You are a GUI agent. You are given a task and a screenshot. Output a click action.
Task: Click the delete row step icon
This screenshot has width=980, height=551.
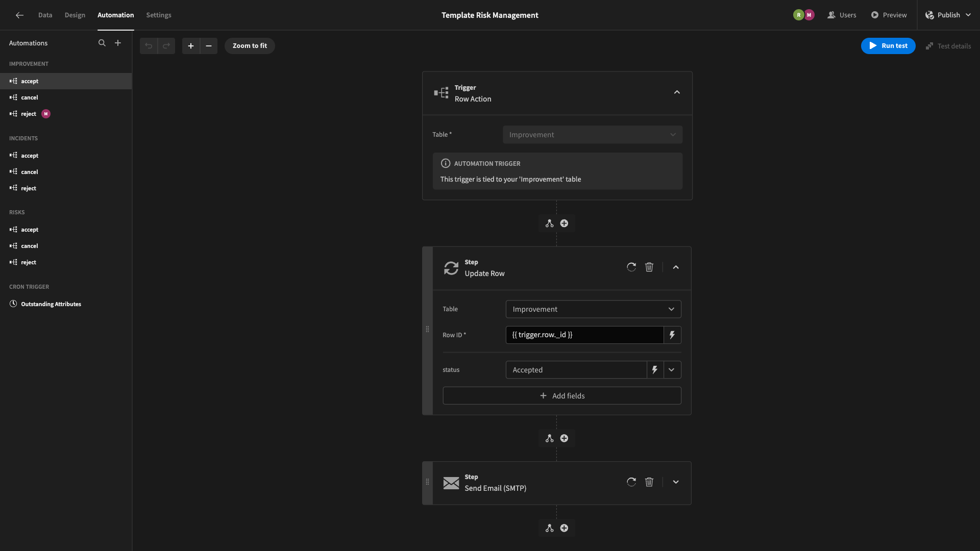pos(649,267)
